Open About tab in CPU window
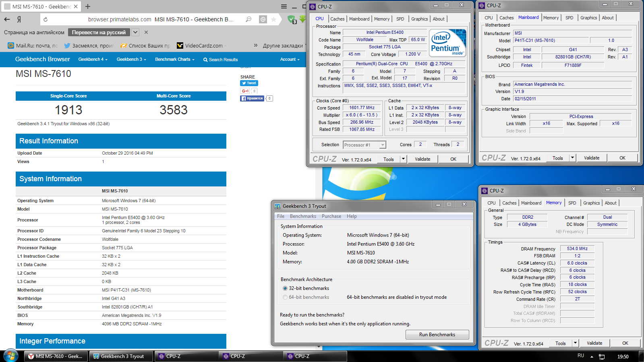 pyautogui.click(x=439, y=19)
